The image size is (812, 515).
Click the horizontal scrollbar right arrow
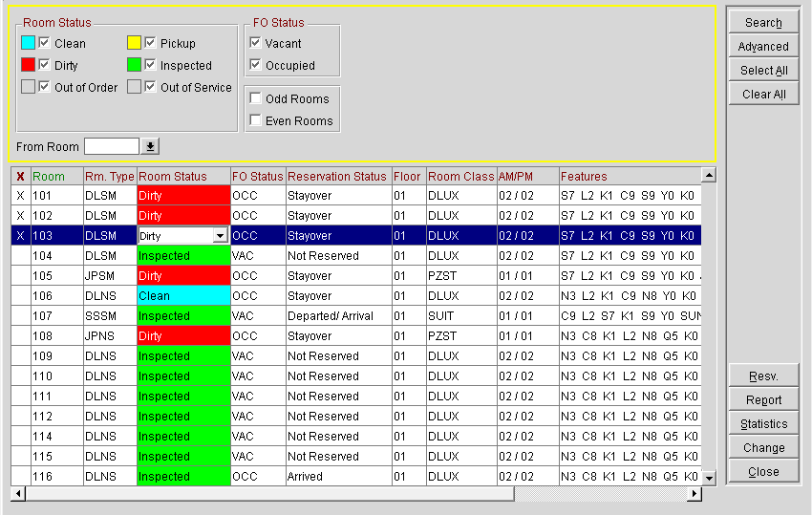tap(694, 494)
